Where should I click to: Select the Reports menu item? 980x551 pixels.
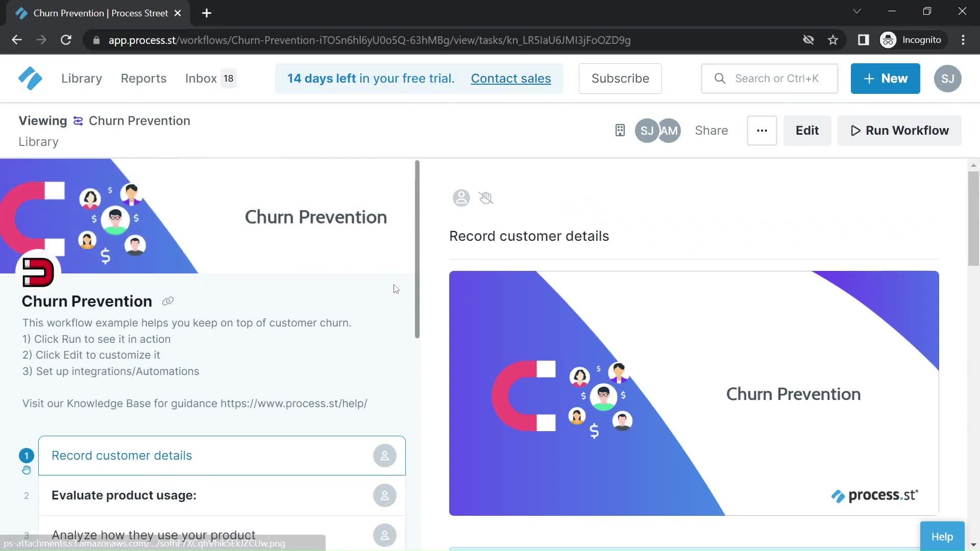[143, 78]
